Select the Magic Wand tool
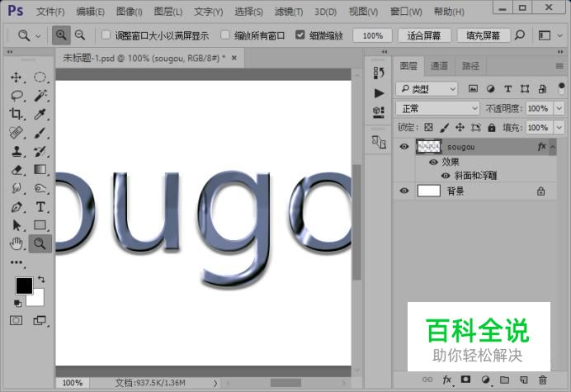571x392 pixels. tap(40, 96)
